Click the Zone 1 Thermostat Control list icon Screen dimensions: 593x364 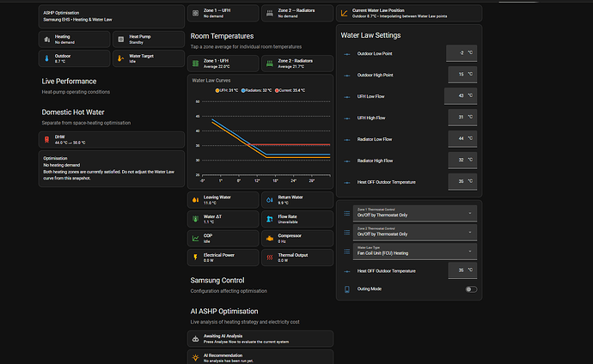(347, 214)
